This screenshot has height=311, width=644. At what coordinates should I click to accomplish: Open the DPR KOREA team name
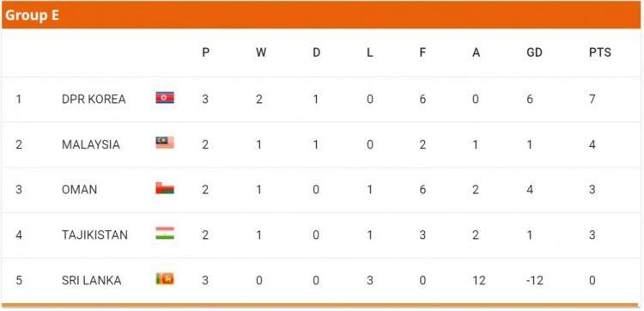(x=94, y=100)
